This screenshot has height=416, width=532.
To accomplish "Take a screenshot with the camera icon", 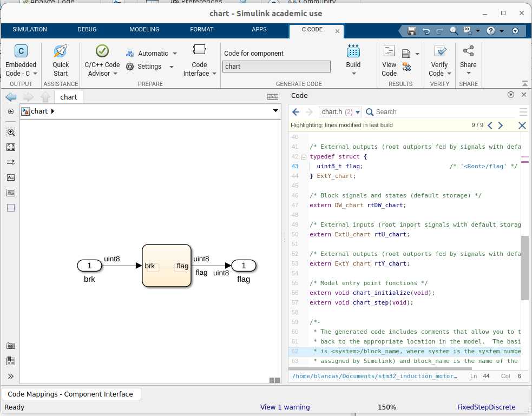I will click(x=11, y=346).
